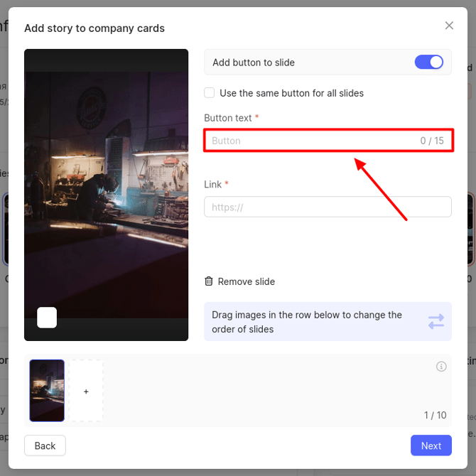Click the 1 / 10 slide counter

coord(435,415)
